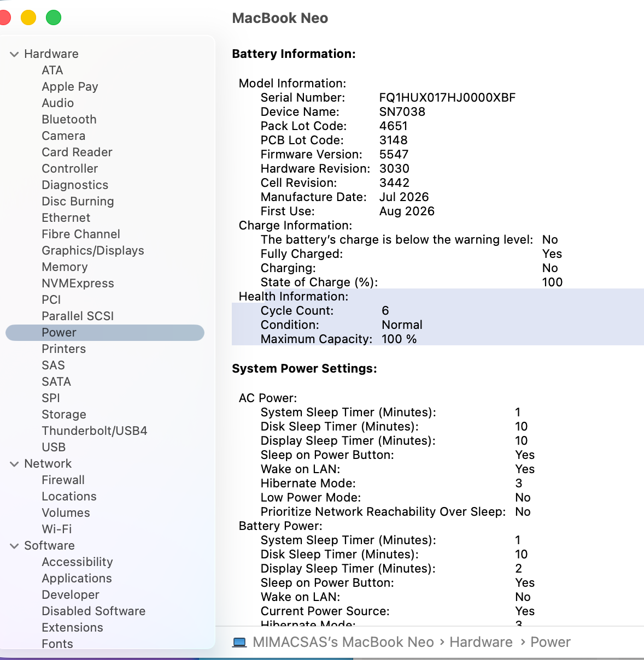Screen dimensions: 644x660
Task: Click the System Power Settings heading
Action: pos(305,369)
